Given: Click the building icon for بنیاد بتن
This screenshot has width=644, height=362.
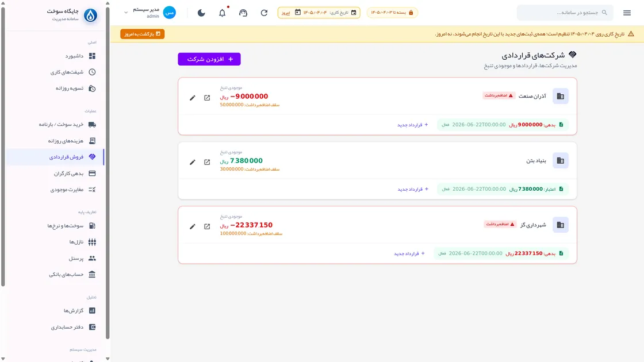Looking at the screenshot, I should point(560,160).
